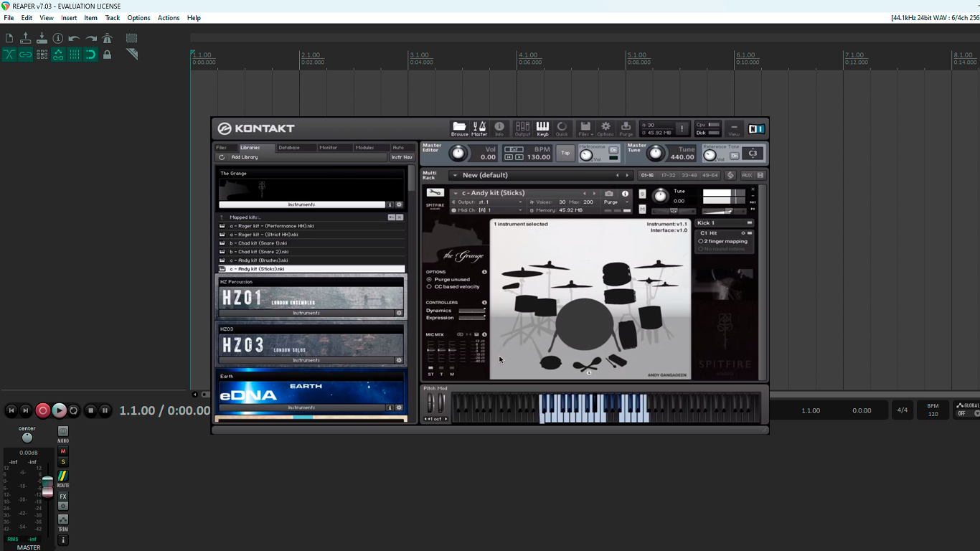Image resolution: width=980 pixels, height=551 pixels.
Task: Mute the Andy kit instrument with M button
Action: 642,209
